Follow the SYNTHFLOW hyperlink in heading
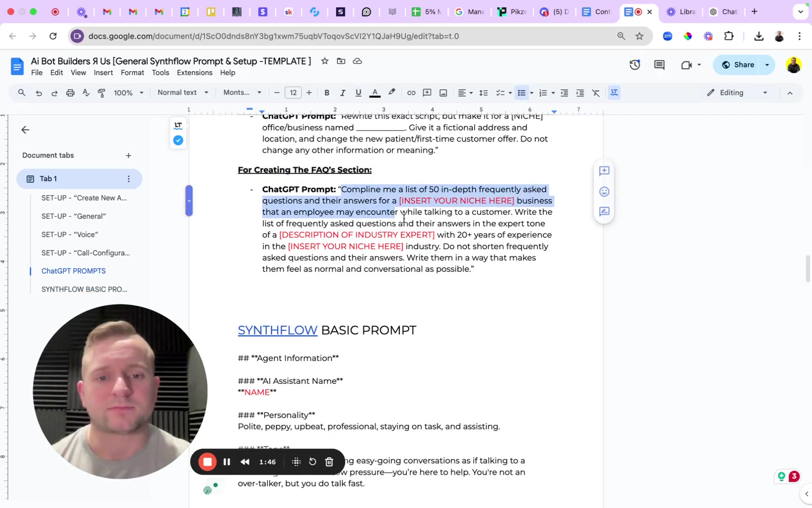812x508 pixels. 277,330
